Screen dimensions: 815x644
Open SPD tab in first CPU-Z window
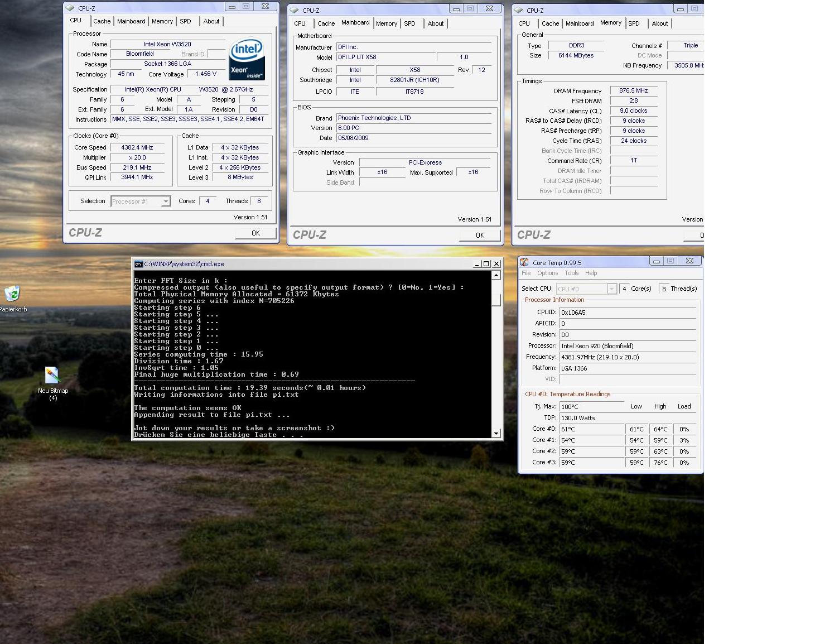(x=185, y=21)
